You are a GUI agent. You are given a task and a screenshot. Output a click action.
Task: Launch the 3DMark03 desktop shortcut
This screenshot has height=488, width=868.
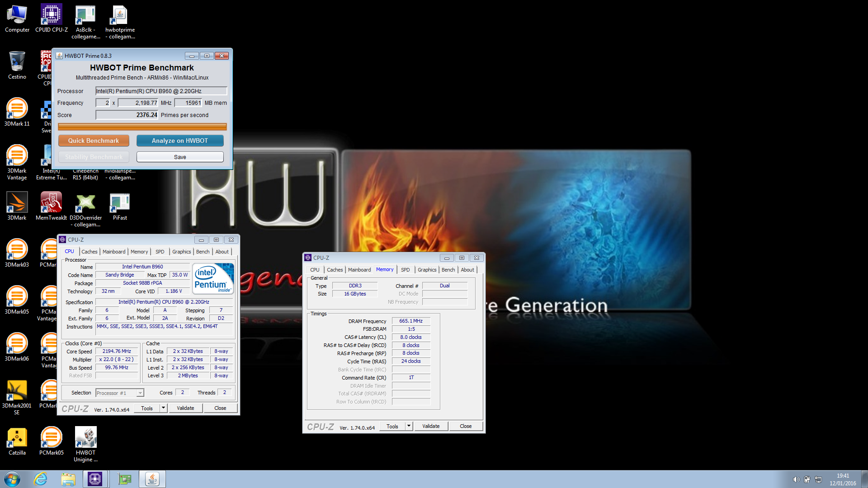(17, 253)
